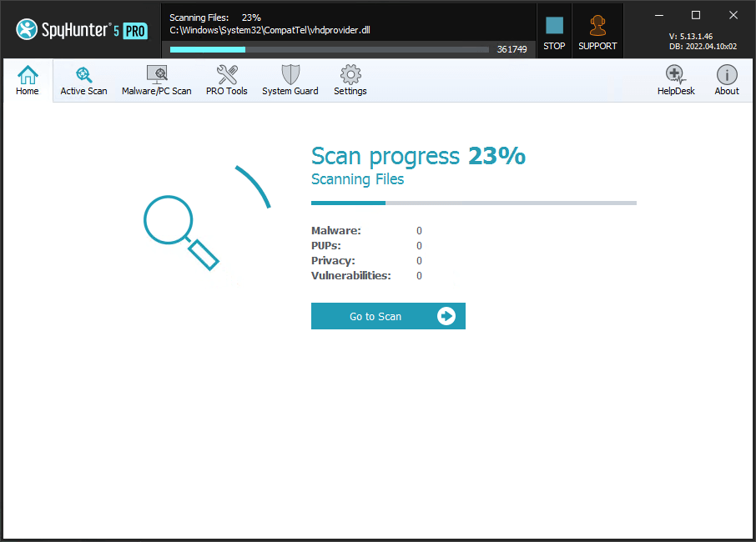Open the System Guard shield

[x=290, y=80]
